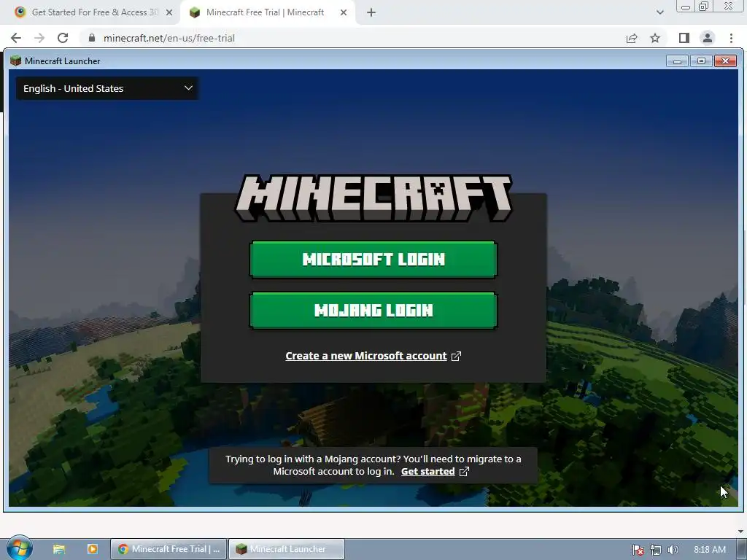Screen dimensions: 747x560
Task: Click the Mojang Login button
Action: (x=373, y=311)
